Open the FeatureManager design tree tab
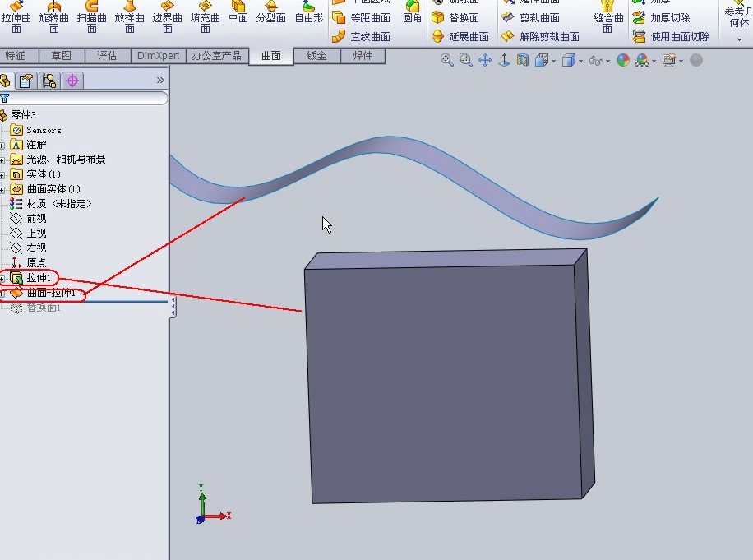The height and width of the screenshot is (560, 753). click(x=6, y=81)
